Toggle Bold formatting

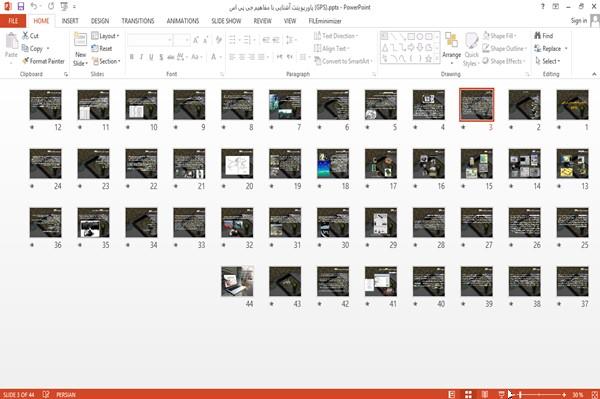click(x=132, y=57)
